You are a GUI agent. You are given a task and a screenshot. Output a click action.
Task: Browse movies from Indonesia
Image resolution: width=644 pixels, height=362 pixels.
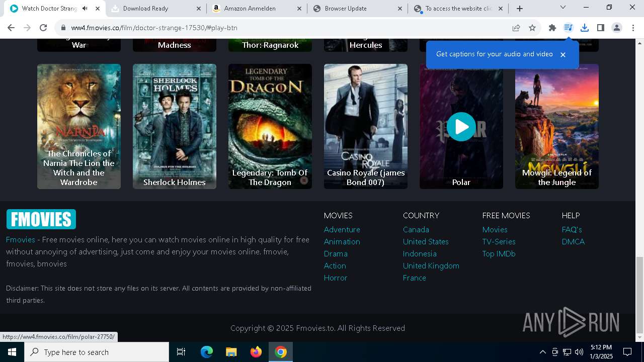point(420,254)
